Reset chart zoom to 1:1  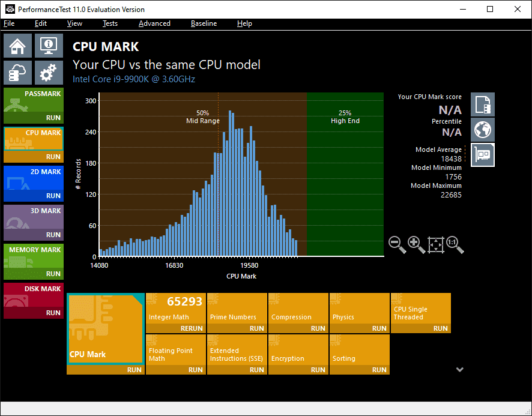455,245
